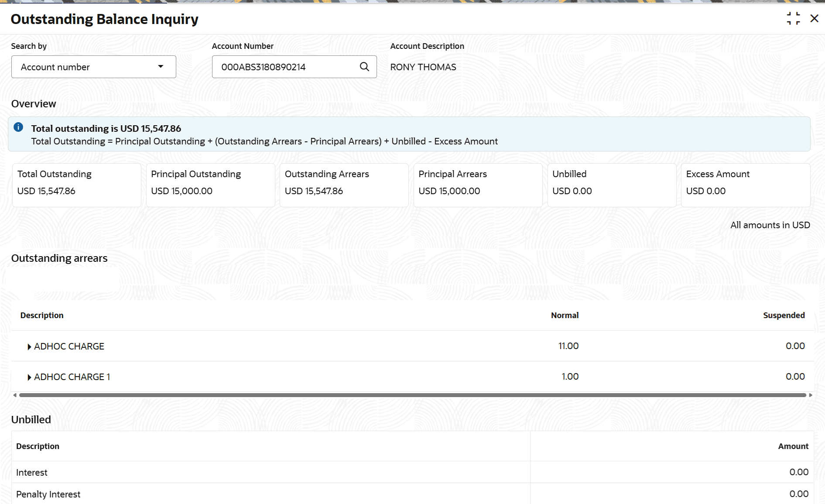The height and width of the screenshot is (504, 825).
Task: Click the Interest amount 0.00 value
Action: pyautogui.click(x=799, y=472)
